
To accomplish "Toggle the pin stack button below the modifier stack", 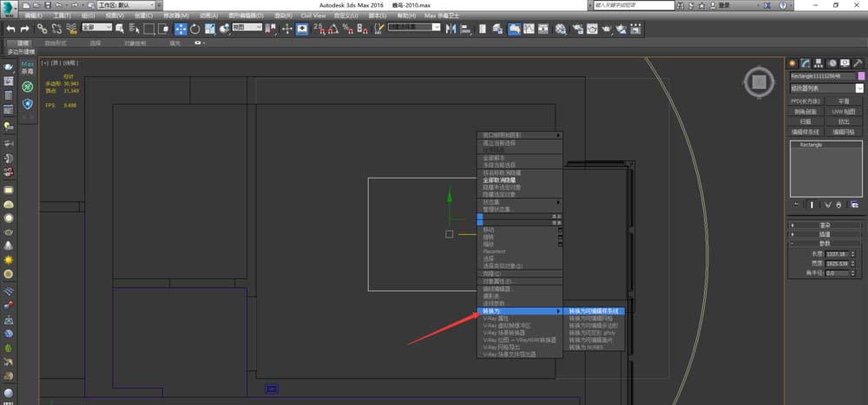I will (x=797, y=205).
